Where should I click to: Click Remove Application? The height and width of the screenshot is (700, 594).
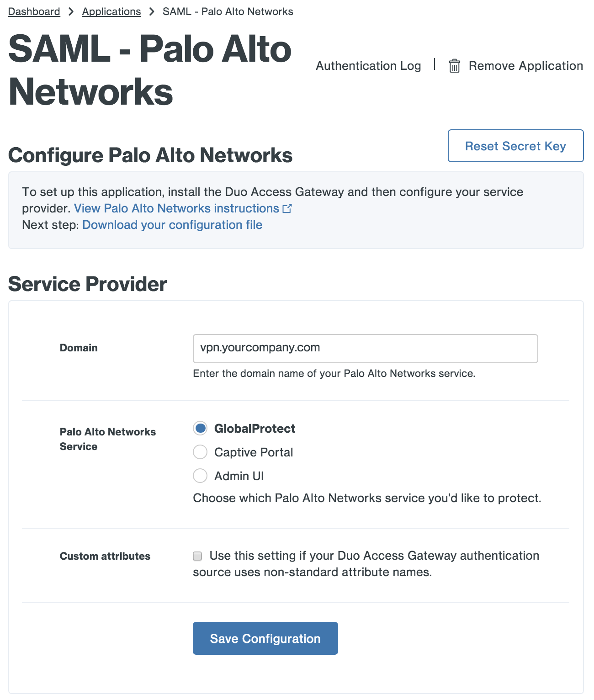click(x=525, y=66)
